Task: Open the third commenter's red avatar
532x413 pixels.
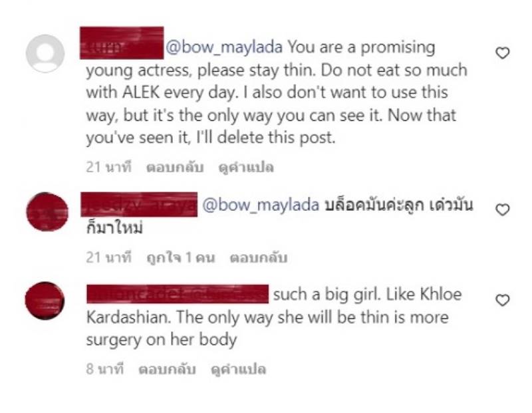Action: click(45, 301)
